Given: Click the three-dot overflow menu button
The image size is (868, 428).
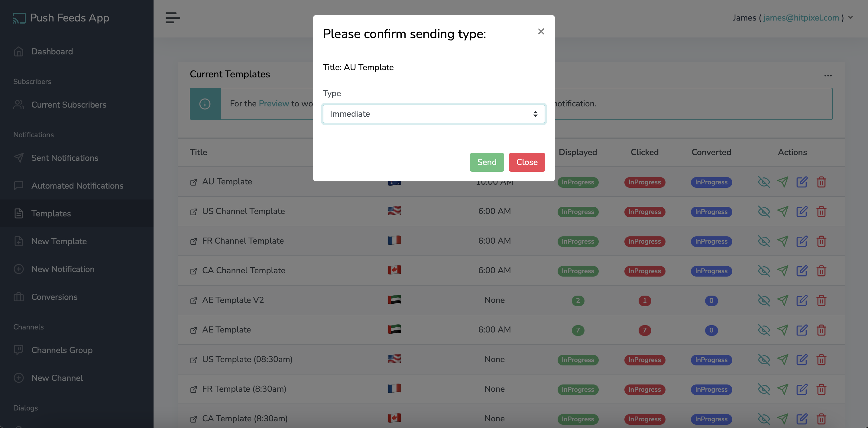Looking at the screenshot, I should coord(828,75).
